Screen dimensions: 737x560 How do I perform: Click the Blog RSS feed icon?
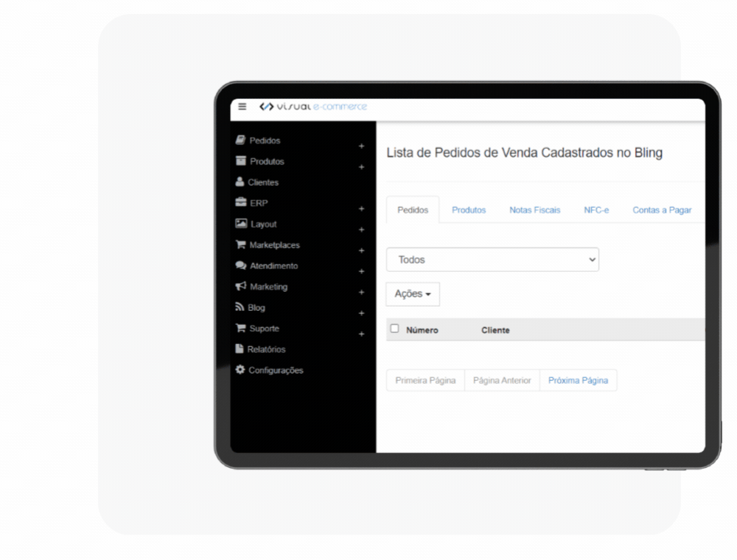240,307
